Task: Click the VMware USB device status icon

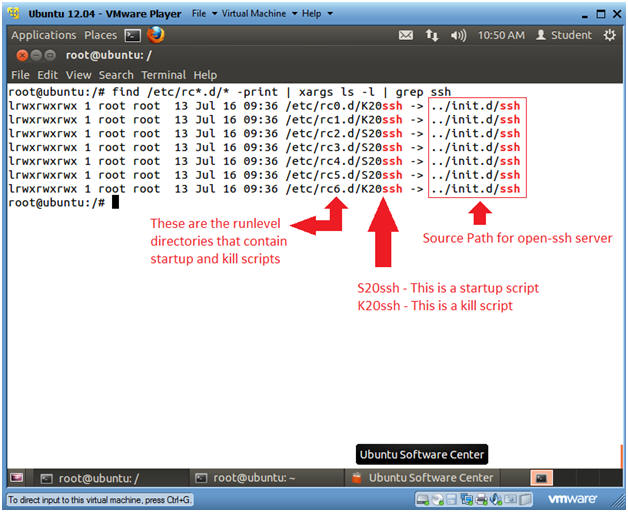Action: pyautogui.click(x=510, y=499)
